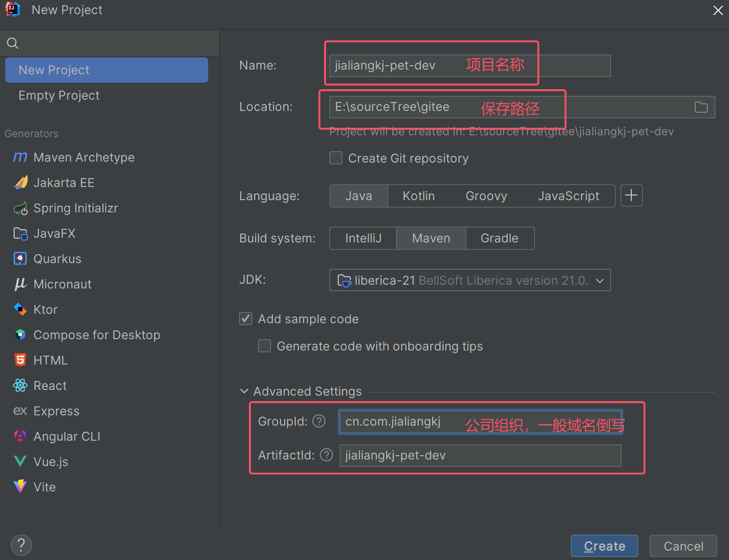
Task: Select Maven Archetype generator
Action: 84,157
